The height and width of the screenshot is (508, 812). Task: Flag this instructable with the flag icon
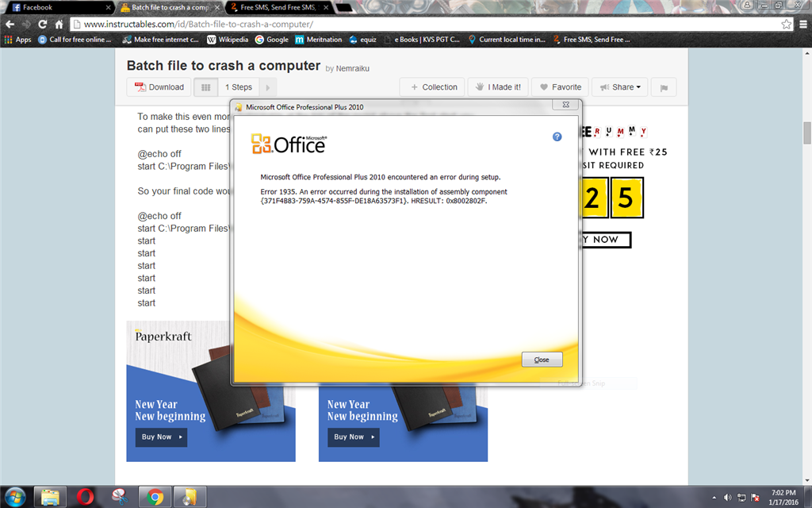click(x=664, y=87)
